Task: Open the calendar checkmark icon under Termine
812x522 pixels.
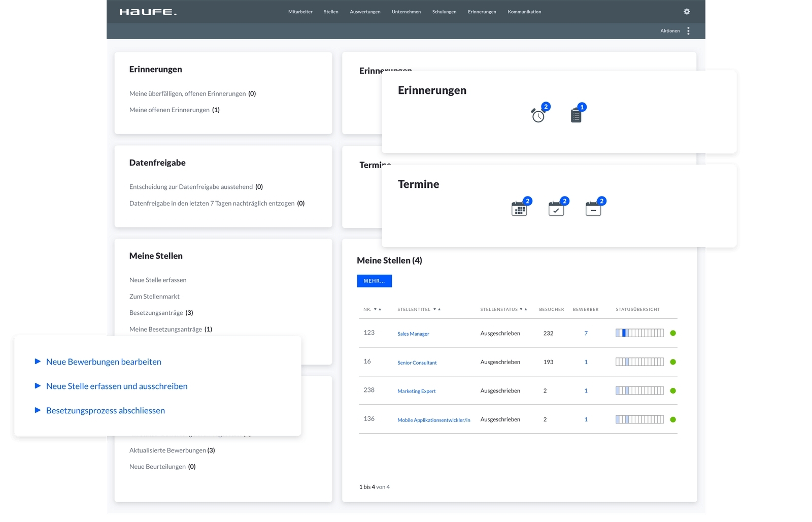Action: tap(556, 209)
